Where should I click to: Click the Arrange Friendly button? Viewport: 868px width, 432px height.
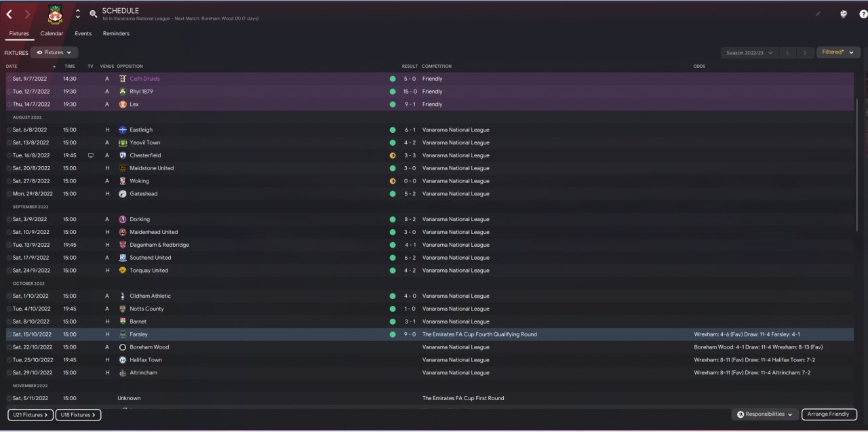tap(829, 414)
